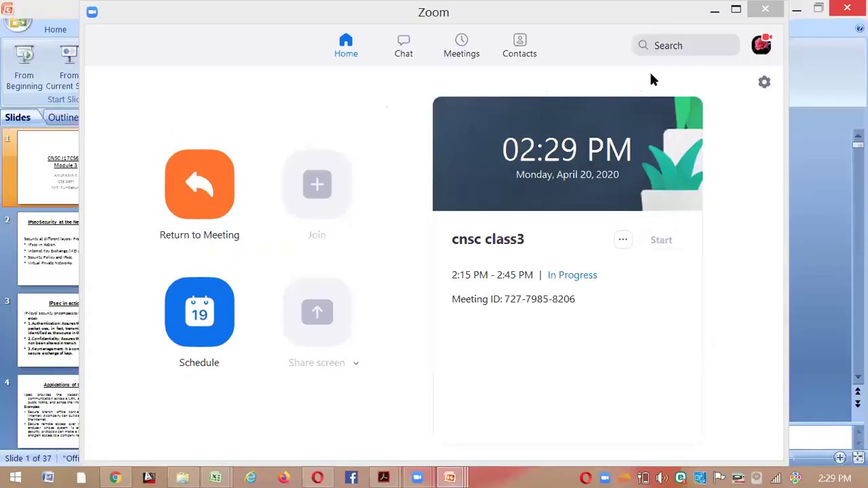Open the cnsc class3 more options menu
The width and height of the screenshot is (868, 488).
[623, 239]
